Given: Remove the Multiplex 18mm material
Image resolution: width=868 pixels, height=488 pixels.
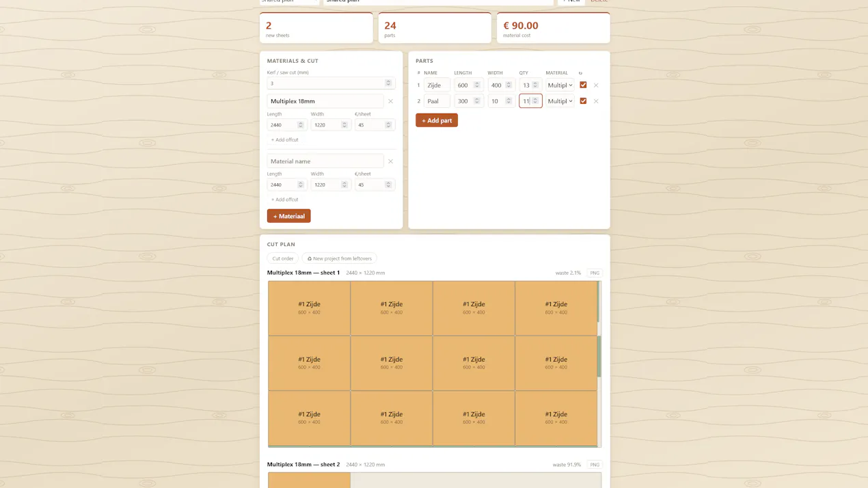Looking at the screenshot, I should pyautogui.click(x=390, y=101).
